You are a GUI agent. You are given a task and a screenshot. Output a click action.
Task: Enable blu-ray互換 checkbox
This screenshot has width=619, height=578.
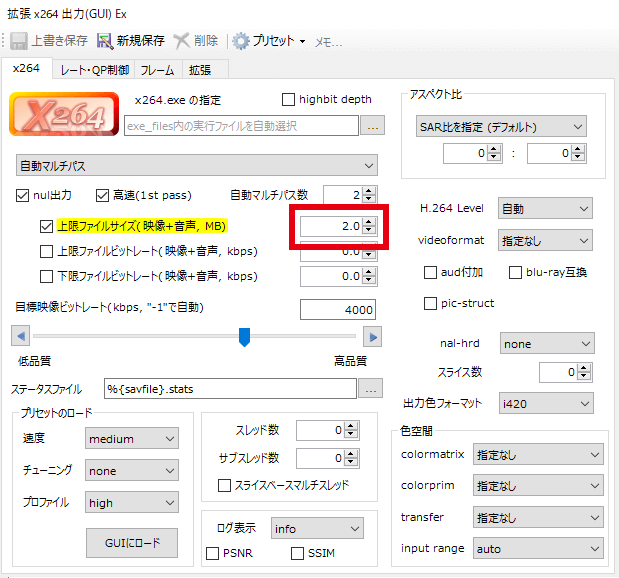pos(516,272)
